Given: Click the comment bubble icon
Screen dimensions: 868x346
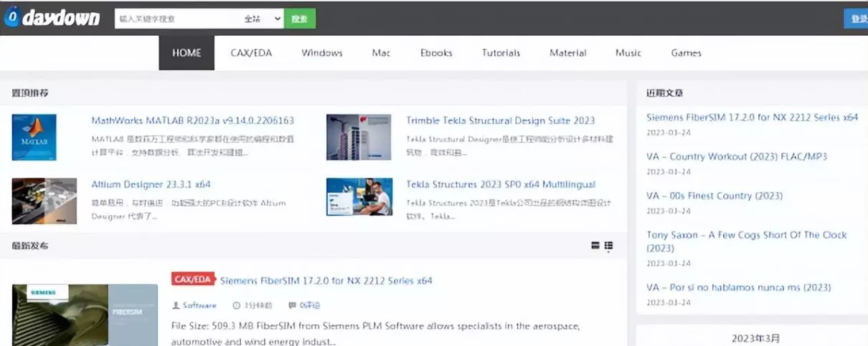Looking at the screenshot, I should pyautogui.click(x=292, y=305).
